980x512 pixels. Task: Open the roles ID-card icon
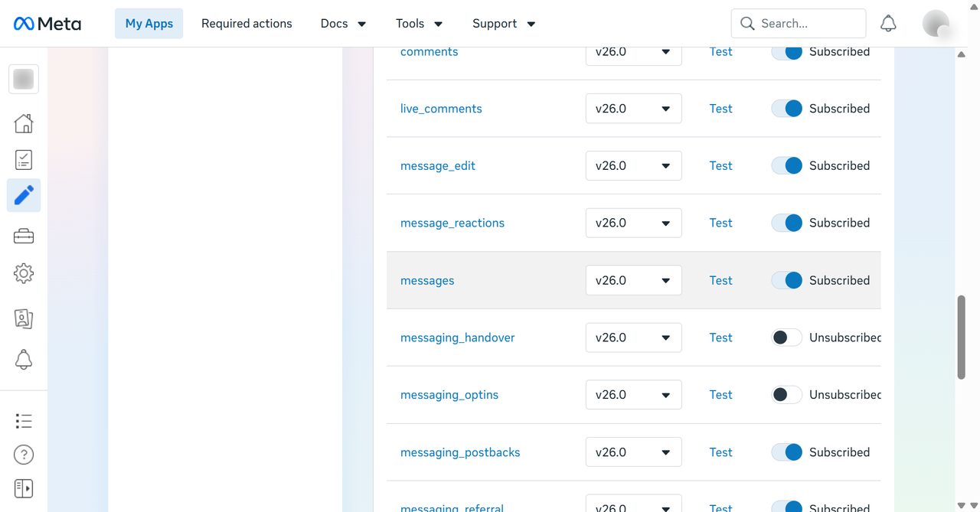pyautogui.click(x=24, y=318)
